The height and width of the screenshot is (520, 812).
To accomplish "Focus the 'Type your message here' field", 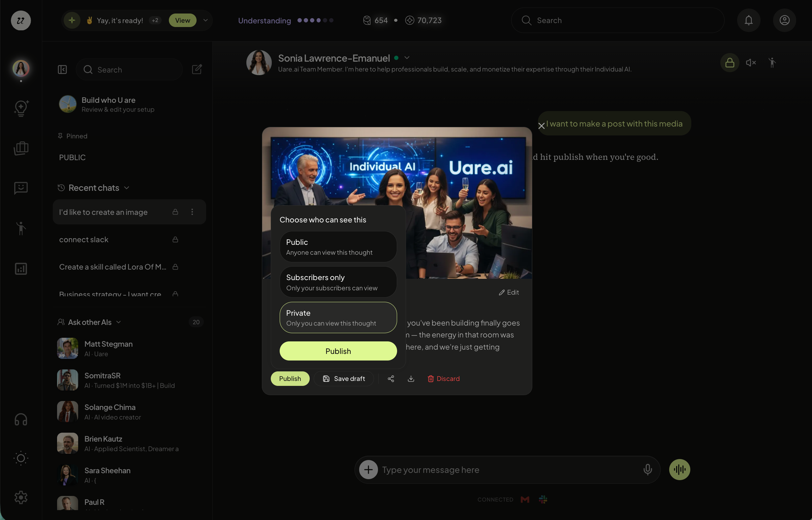I will point(507,469).
